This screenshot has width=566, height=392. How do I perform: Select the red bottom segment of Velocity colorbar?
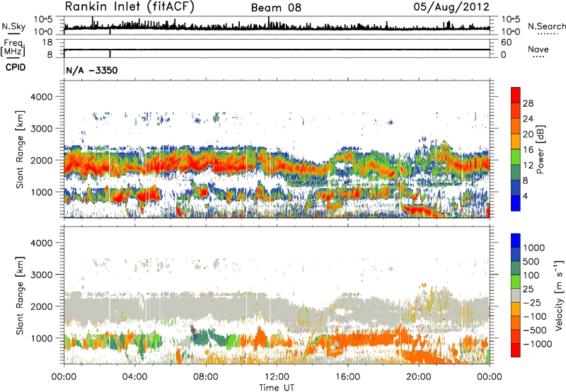point(516,350)
